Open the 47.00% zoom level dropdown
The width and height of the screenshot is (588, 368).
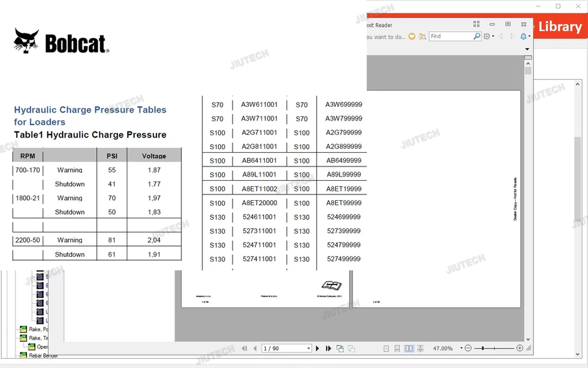tap(461, 348)
